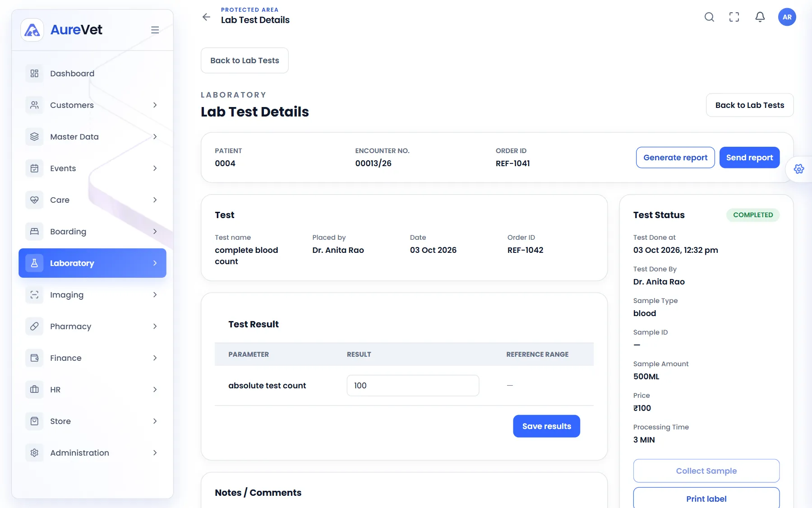Click the Care heart icon
The height and width of the screenshot is (508, 812).
pos(34,200)
